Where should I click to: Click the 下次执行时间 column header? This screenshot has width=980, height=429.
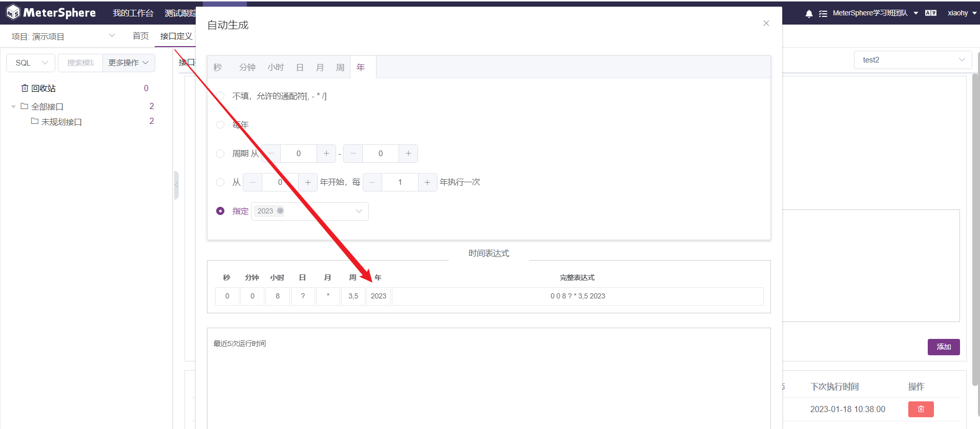click(835, 387)
